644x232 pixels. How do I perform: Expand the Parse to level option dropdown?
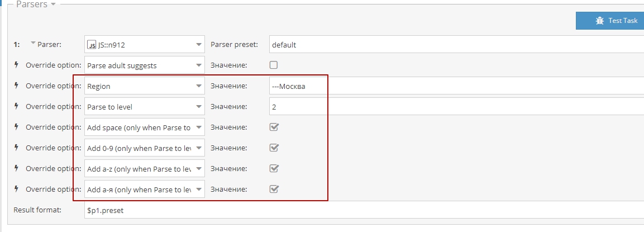[199, 107]
